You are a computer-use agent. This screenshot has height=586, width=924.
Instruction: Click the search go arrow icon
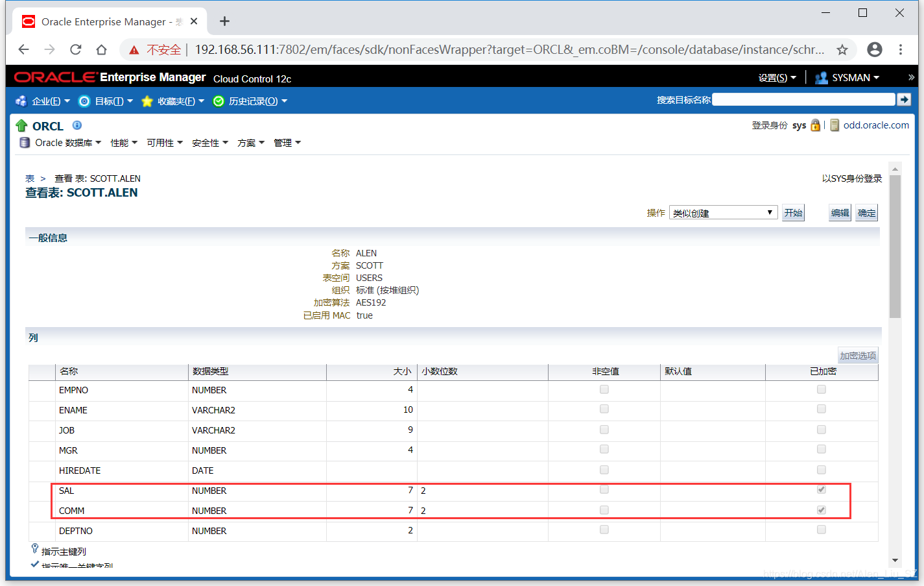[x=904, y=99]
